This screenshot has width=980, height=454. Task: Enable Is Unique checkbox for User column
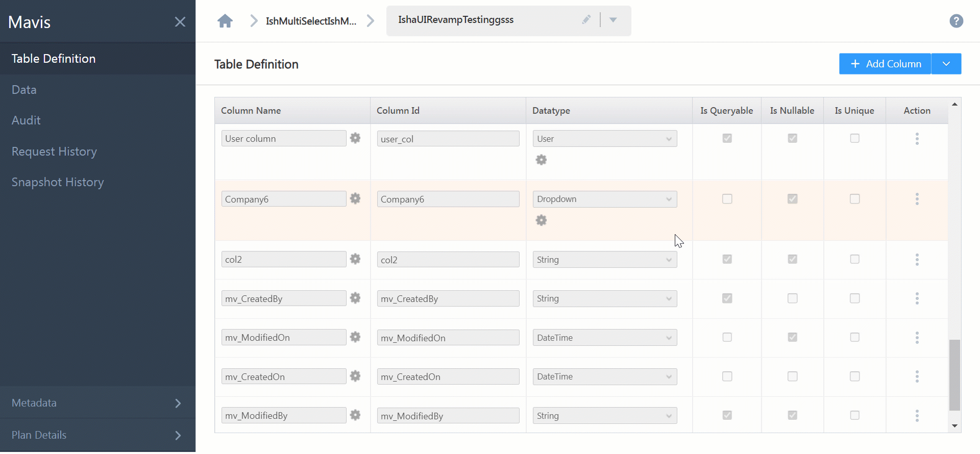click(x=854, y=138)
